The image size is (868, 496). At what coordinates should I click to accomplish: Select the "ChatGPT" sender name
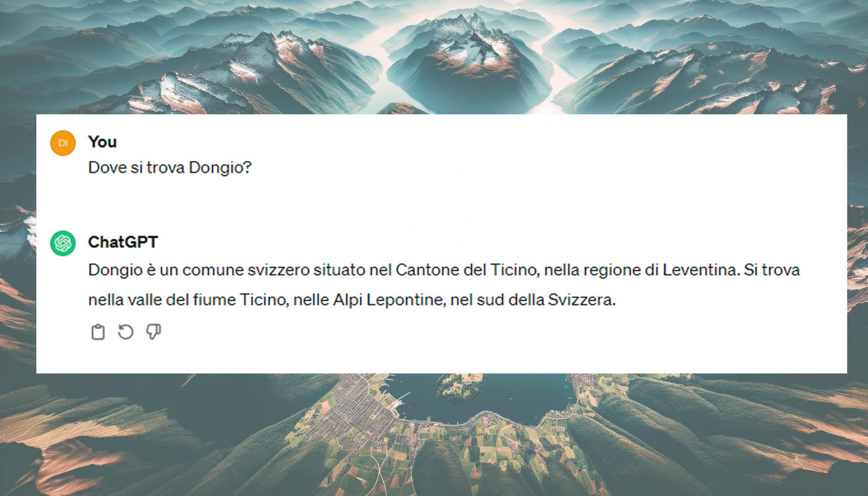point(123,242)
